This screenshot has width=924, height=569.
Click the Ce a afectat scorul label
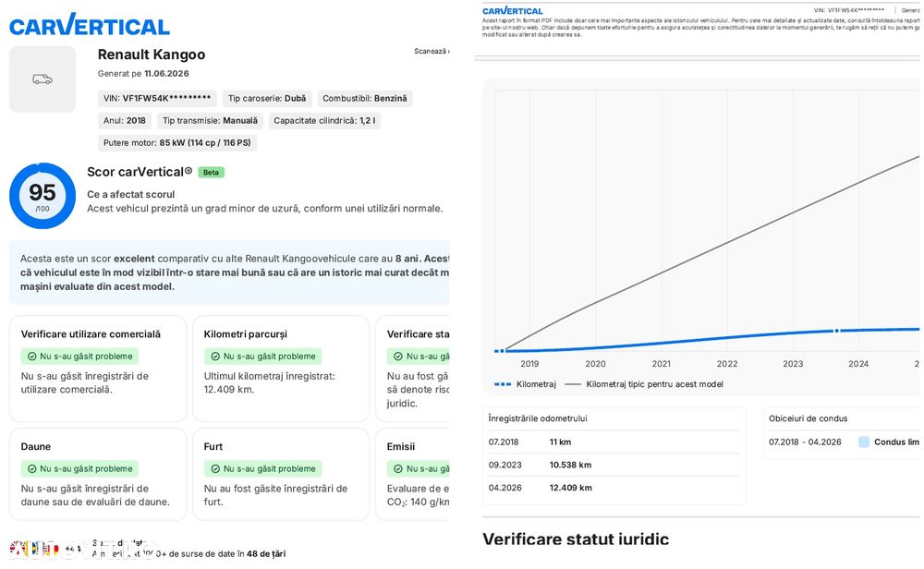pos(131,194)
